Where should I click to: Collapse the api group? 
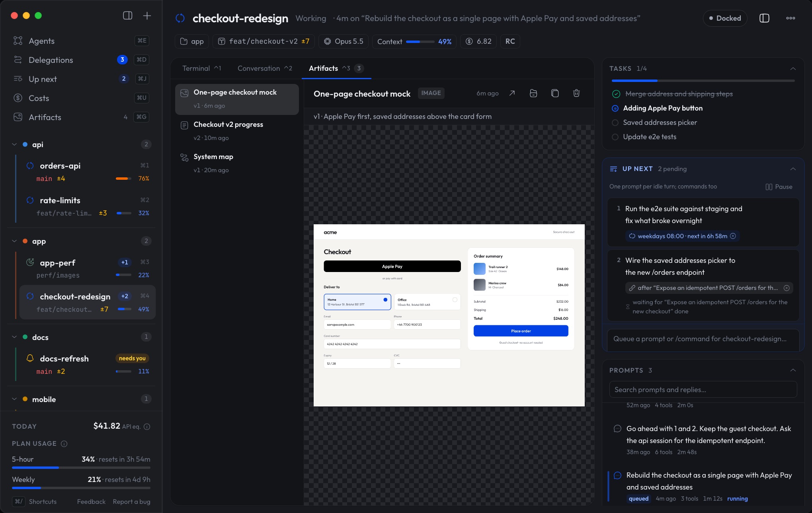[x=14, y=144]
